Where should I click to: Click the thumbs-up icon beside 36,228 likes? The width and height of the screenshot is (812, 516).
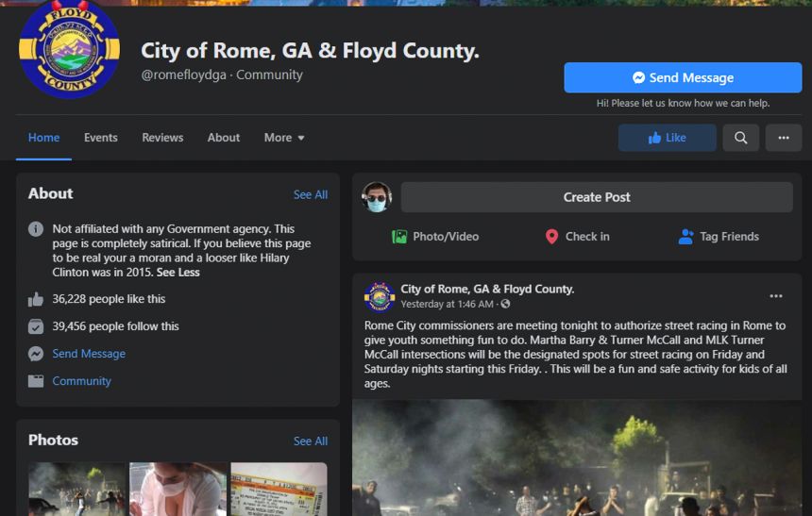pos(36,299)
